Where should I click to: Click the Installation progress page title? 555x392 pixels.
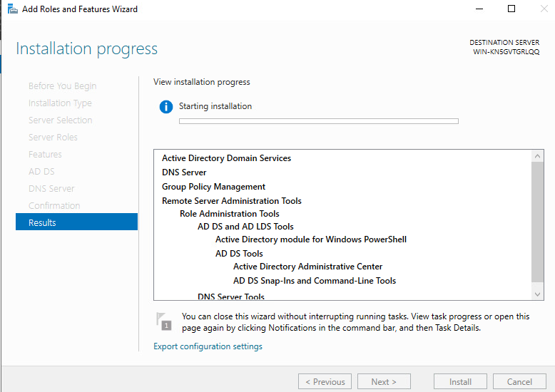[87, 49]
